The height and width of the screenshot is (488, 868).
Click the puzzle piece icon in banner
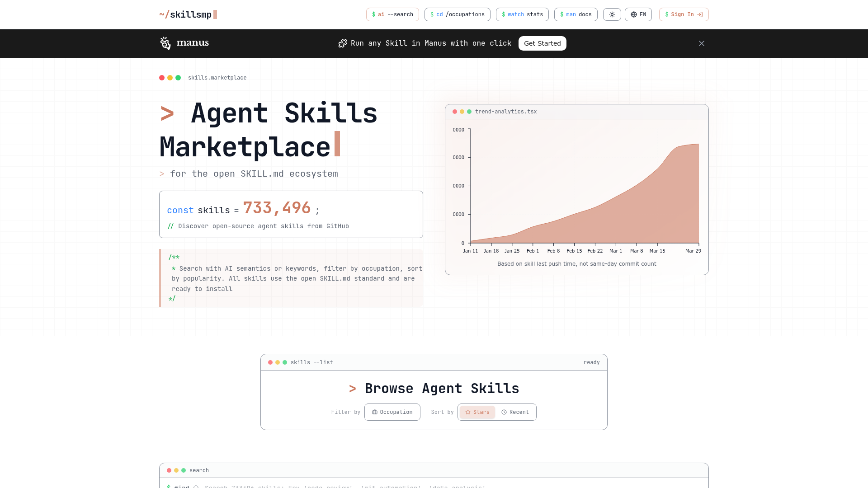343,43
